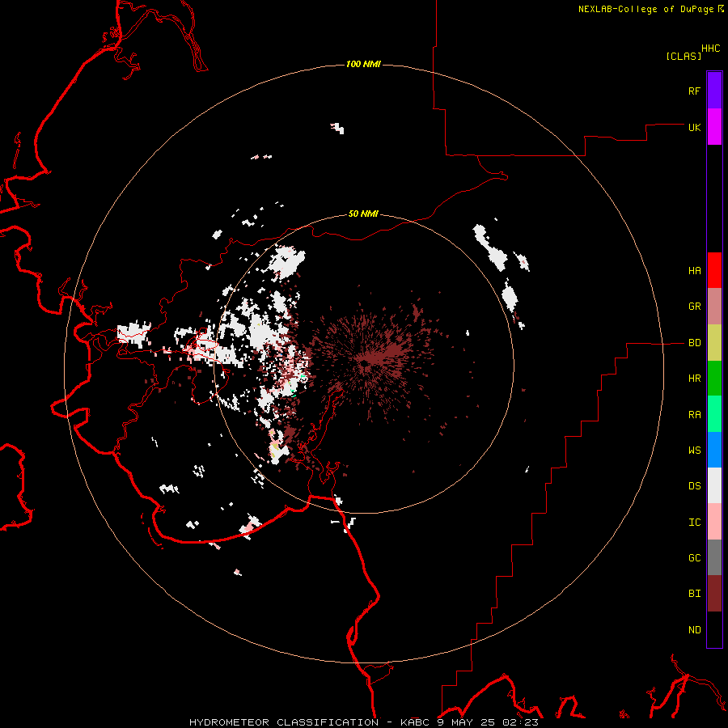Select the BD yellow legend block
Image resolution: width=728 pixels, height=728 pixels.
(x=714, y=343)
